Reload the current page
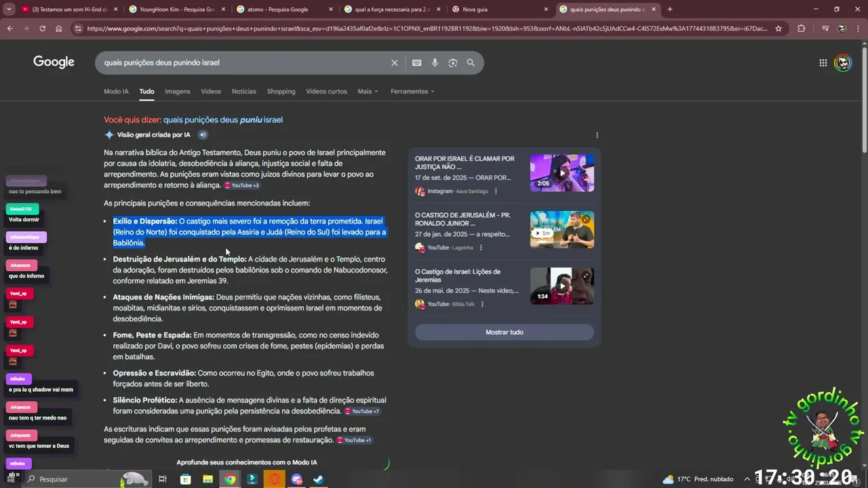This screenshot has height=488, width=868. click(42, 28)
